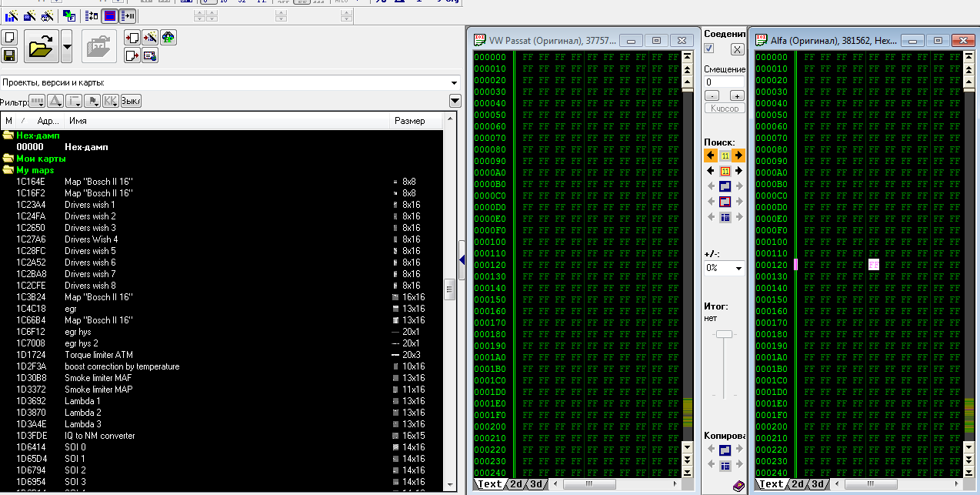Click the vertical slider handle under Итог
Screen dimensions: 980x495
pos(724,334)
